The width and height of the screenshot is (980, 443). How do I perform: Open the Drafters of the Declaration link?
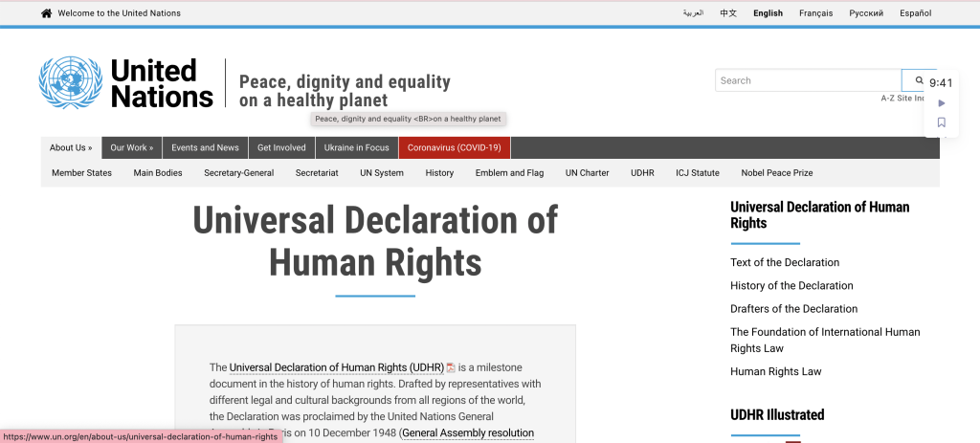click(x=793, y=309)
